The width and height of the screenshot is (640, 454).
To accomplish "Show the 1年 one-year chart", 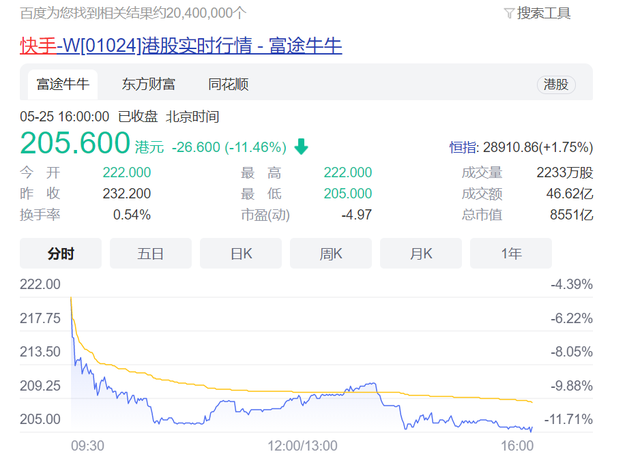I will click(x=511, y=254).
